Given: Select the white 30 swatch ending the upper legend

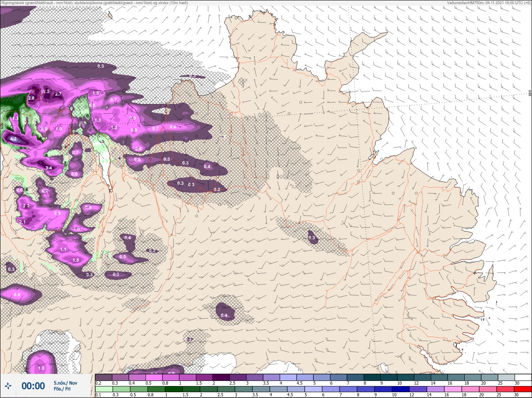Looking at the screenshot, I should pos(523,377).
